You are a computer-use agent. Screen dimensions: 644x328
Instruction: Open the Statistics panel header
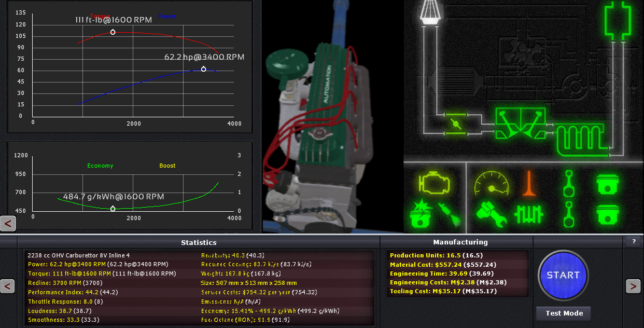(199, 242)
